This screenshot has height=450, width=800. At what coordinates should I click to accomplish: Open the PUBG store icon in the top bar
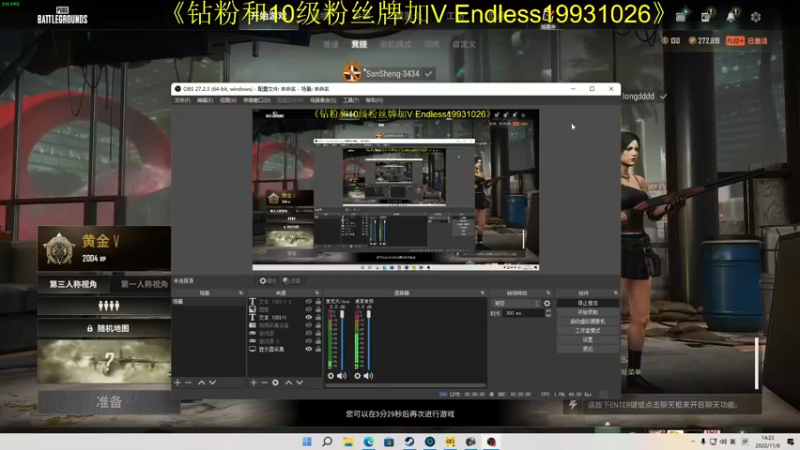click(x=681, y=16)
